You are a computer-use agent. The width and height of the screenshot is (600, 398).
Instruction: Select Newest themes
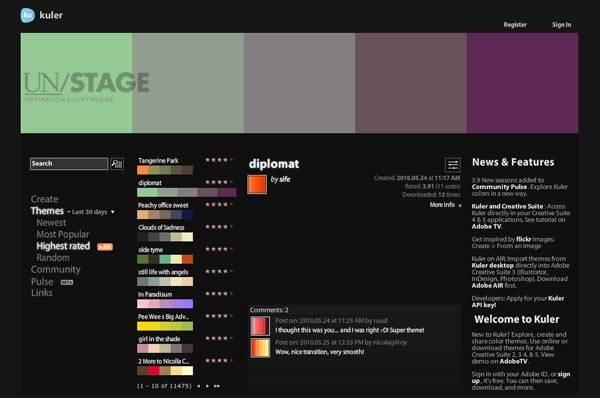point(51,223)
